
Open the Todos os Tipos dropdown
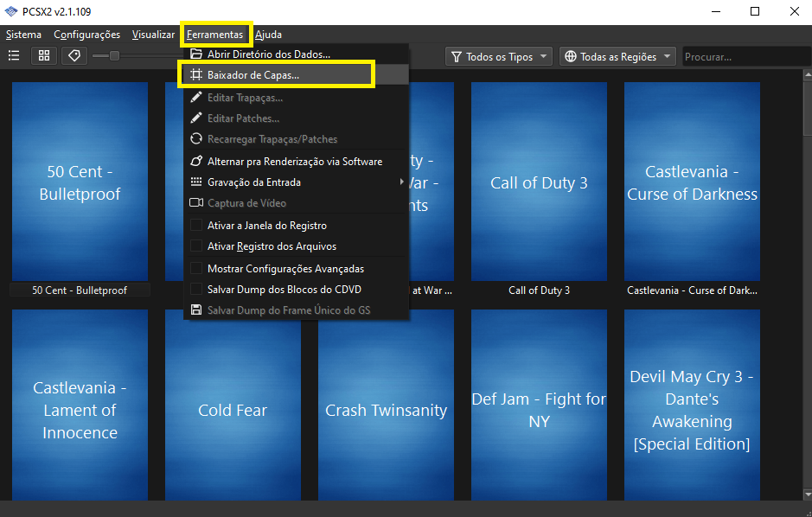(499, 57)
